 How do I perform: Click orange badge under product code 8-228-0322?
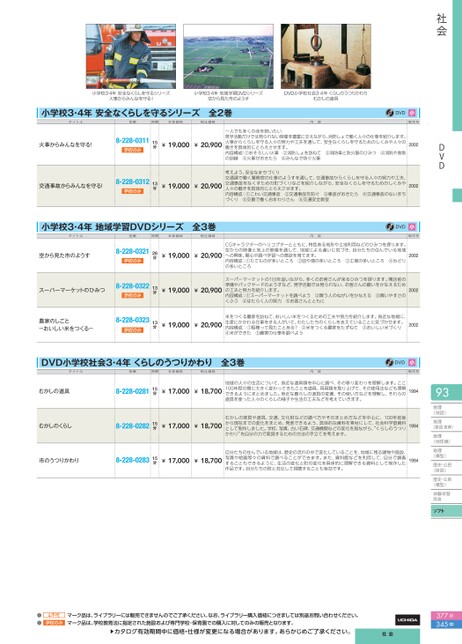pos(132,295)
